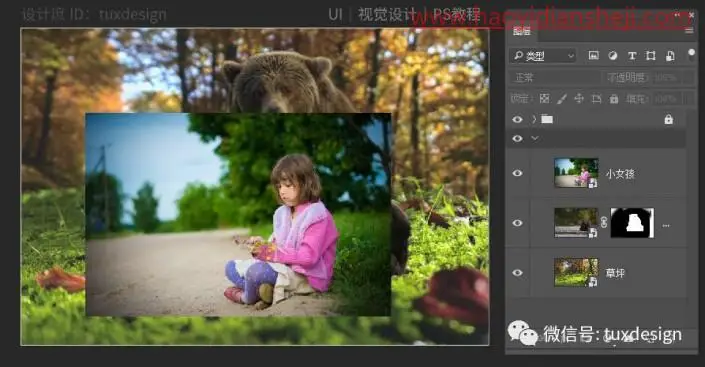This screenshot has width=705, height=367.
Task: Filter for pixel layers icon
Action: tap(593, 56)
